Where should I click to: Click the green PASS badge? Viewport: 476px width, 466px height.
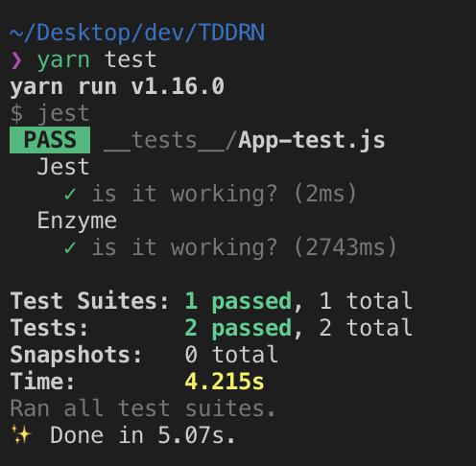coord(50,140)
